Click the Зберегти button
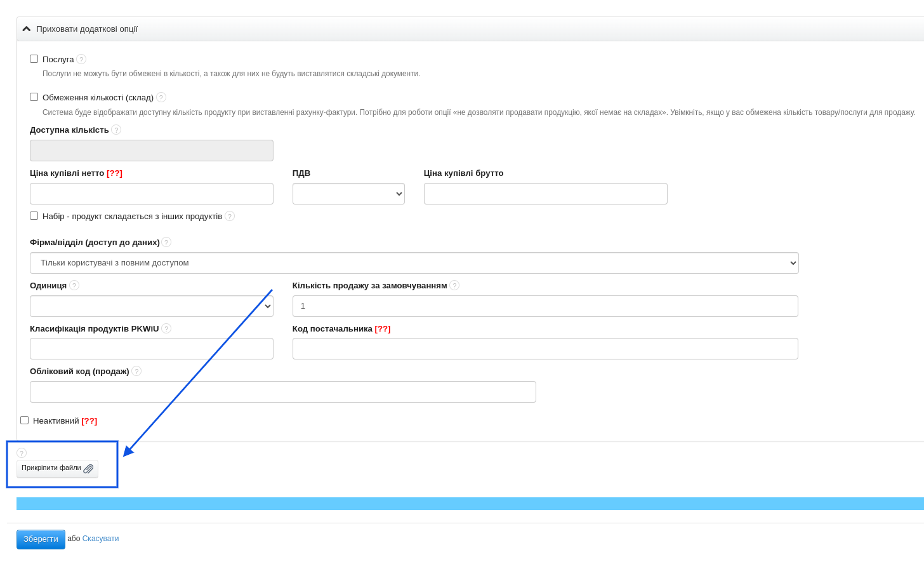This screenshot has width=924, height=564. coord(41,539)
